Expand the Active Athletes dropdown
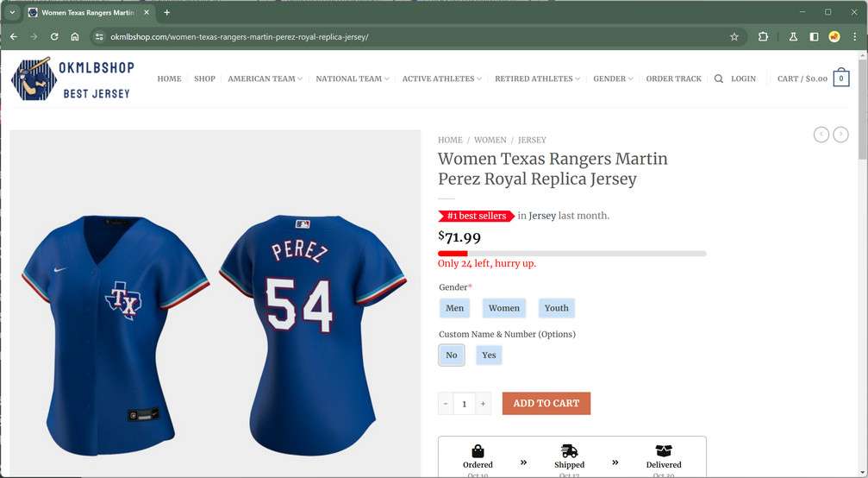 pyautogui.click(x=441, y=79)
